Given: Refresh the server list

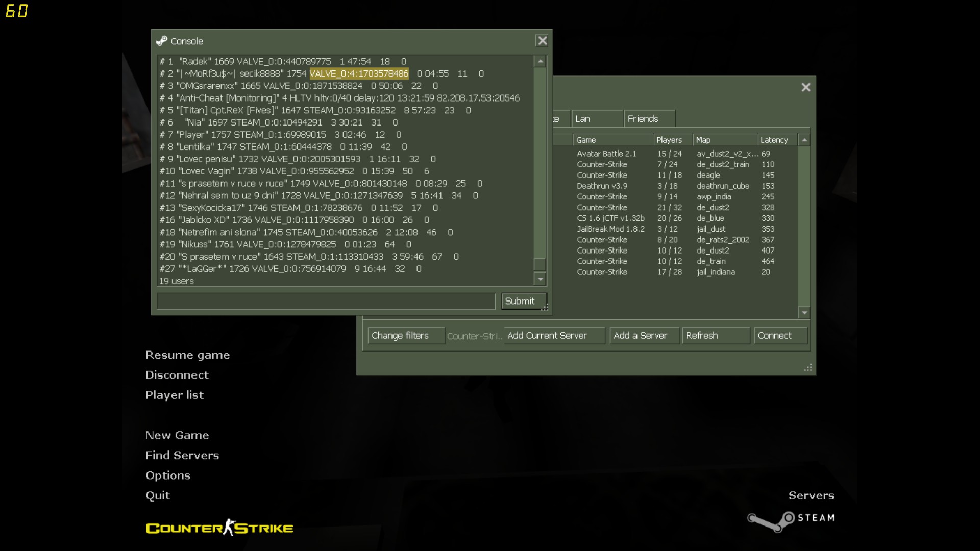Looking at the screenshot, I should [x=716, y=336].
